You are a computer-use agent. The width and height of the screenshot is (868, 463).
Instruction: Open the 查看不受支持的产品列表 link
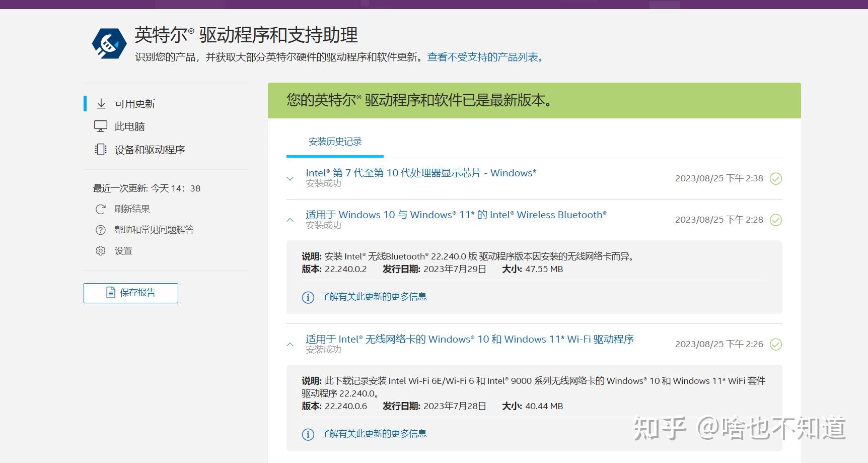pyautogui.click(x=486, y=57)
